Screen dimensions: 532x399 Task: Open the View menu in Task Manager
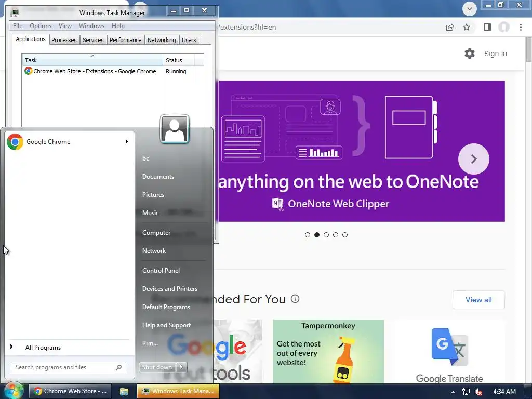tap(65, 26)
